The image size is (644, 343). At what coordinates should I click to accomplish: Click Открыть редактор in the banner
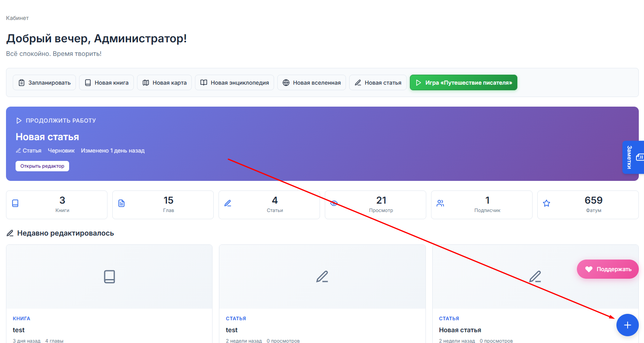[x=42, y=166]
